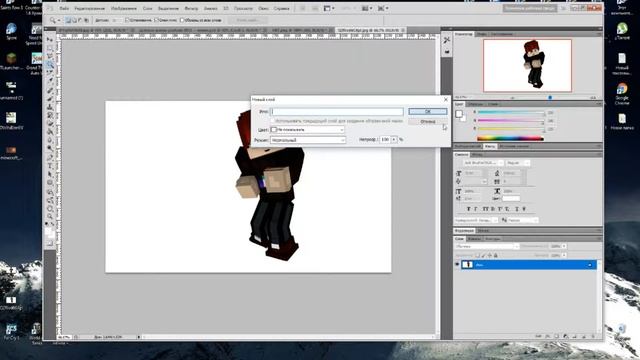
Task: Click the delete layer trash icon
Action: point(593,336)
